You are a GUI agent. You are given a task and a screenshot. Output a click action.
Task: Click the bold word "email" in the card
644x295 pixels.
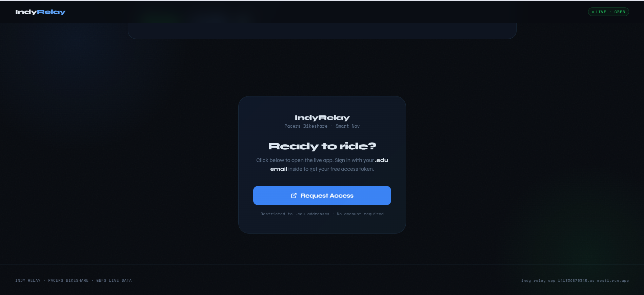click(x=279, y=169)
